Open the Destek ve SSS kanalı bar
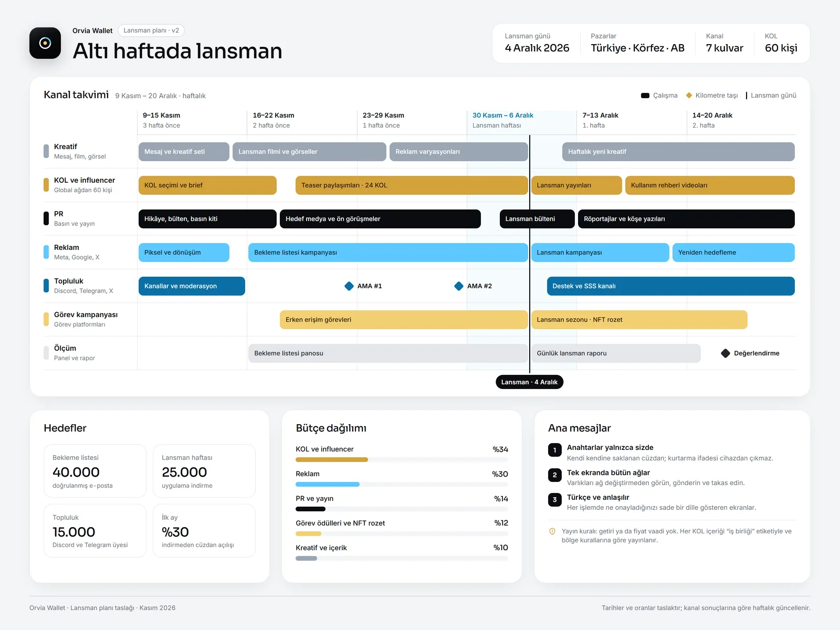The height and width of the screenshot is (630, 840). pyautogui.click(x=670, y=286)
